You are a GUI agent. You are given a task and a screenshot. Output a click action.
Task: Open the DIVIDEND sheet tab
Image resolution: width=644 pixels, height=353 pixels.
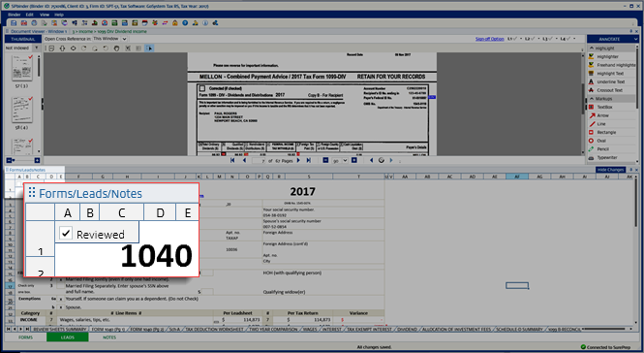tap(407, 329)
